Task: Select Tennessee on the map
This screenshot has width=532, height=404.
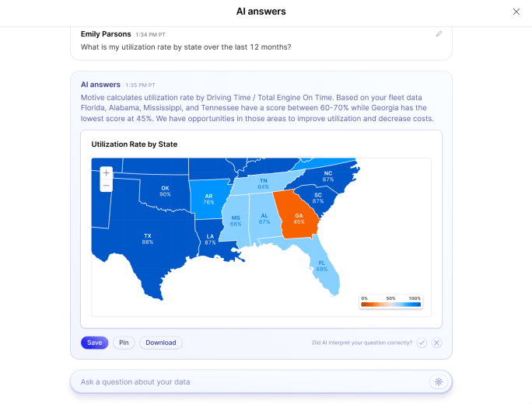Action: coord(264,183)
